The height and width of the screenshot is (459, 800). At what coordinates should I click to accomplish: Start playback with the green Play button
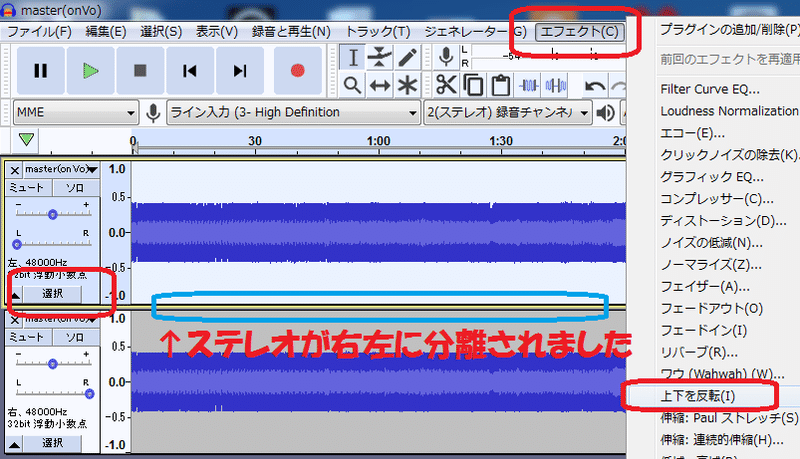90,70
